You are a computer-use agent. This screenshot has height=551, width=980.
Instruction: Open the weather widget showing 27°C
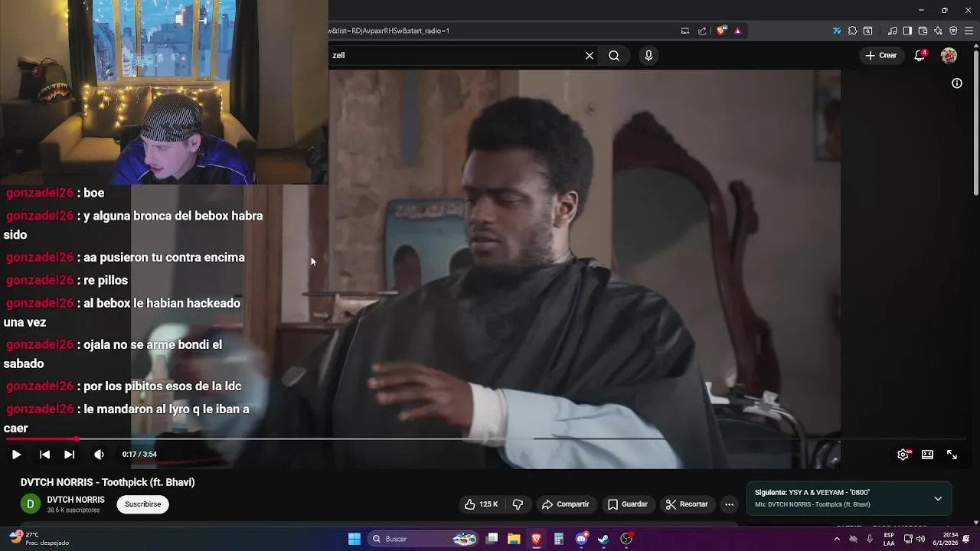(38, 539)
